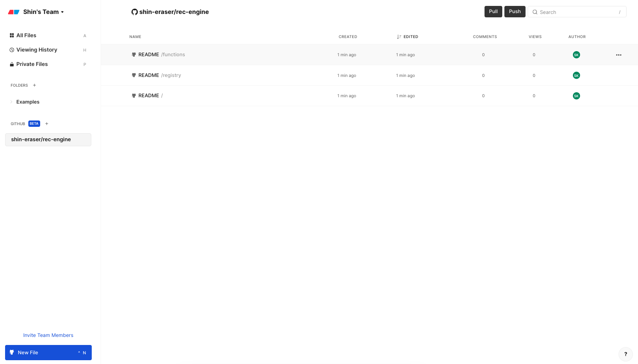The height and width of the screenshot is (364, 638).
Task: Click the New File button
Action: coord(48,353)
